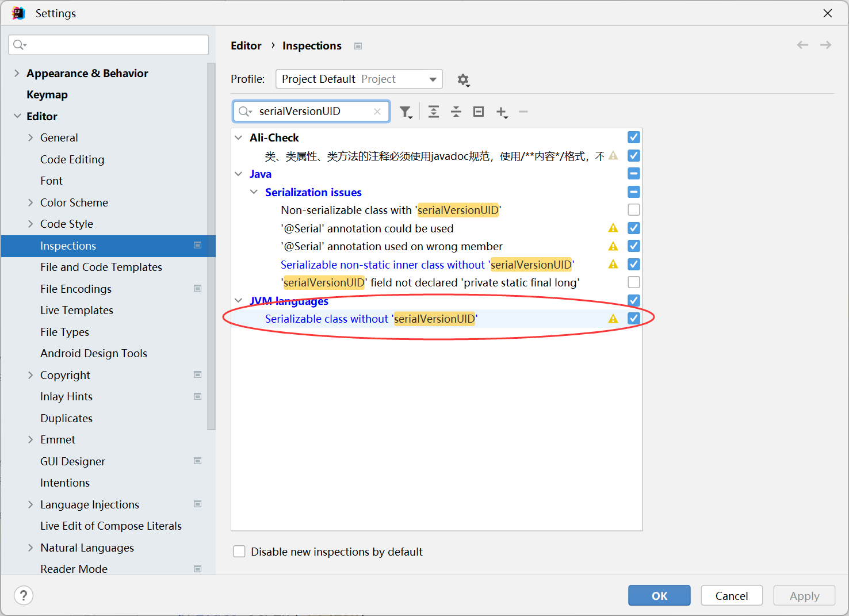The height and width of the screenshot is (616, 849).
Task: Open File and Code Templates page
Action: pyautogui.click(x=101, y=267)
